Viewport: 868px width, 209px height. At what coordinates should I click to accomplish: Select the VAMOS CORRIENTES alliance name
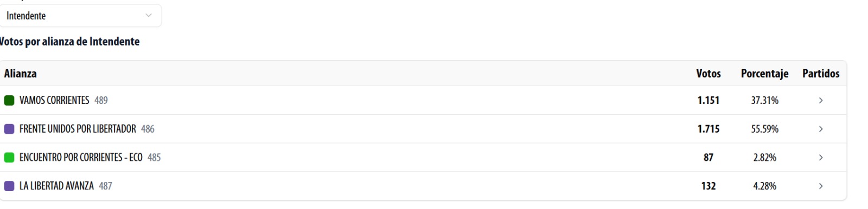[x=54, y=101]
